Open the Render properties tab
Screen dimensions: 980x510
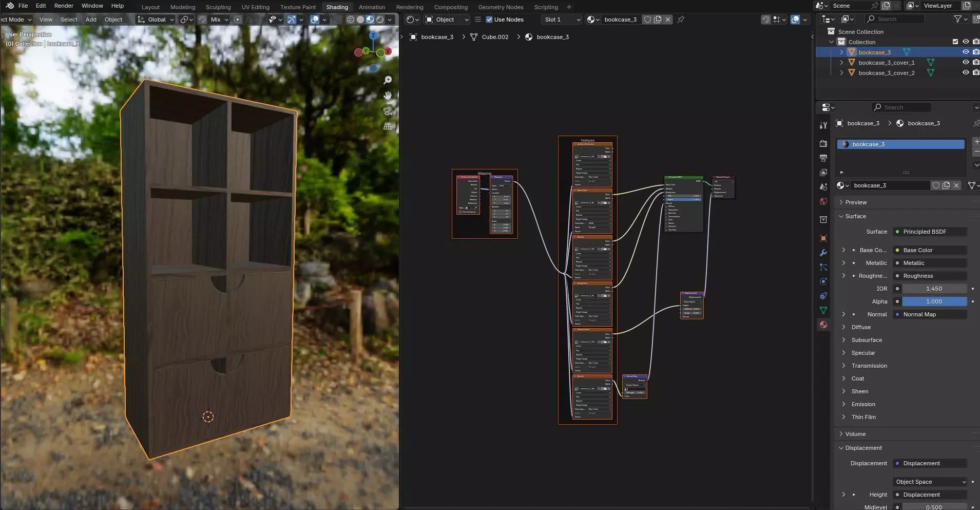(823, 144)
